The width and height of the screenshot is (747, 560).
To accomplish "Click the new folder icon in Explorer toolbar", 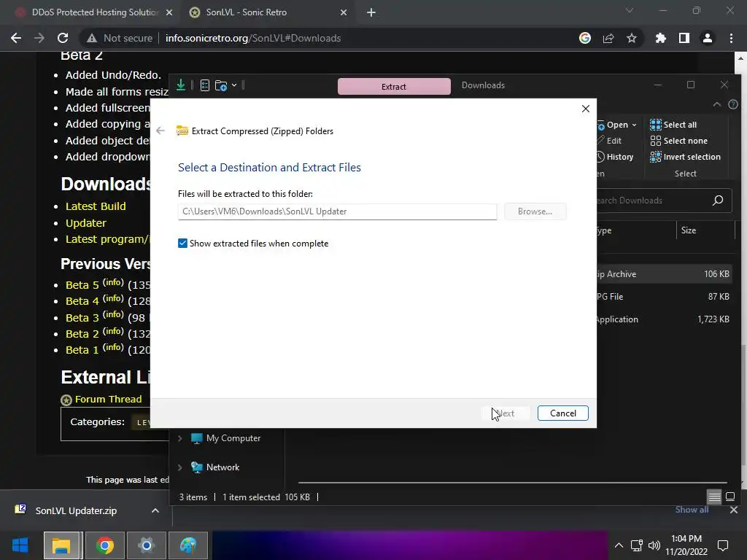I will [x=220, y=86].
